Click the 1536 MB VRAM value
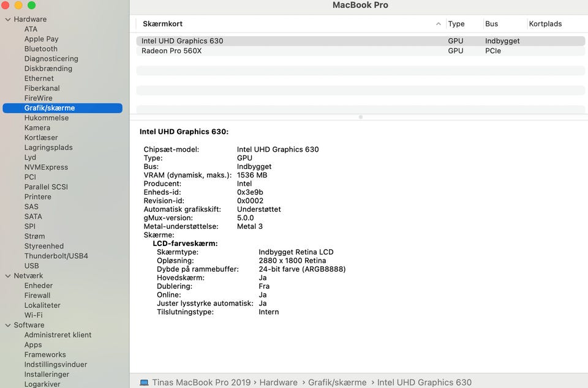The width and height of the screenshot is (588, 388). coord(252,175)
